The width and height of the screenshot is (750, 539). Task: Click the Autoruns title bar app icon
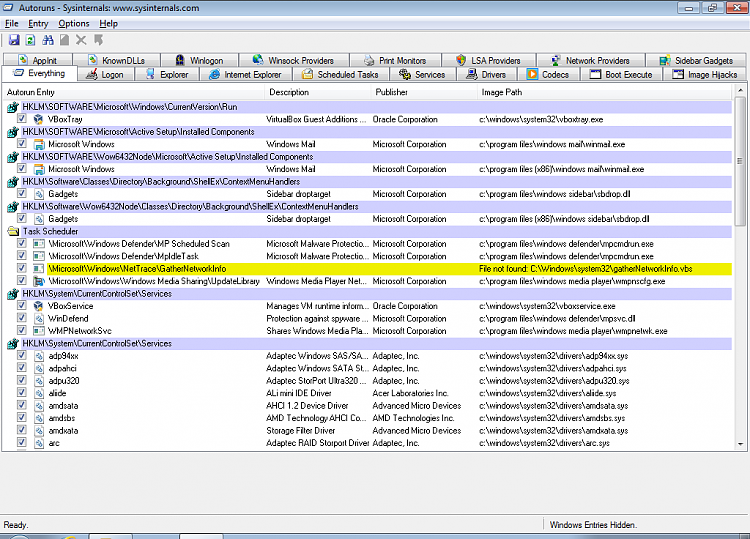pyautogui.click(x=9, y=7)
